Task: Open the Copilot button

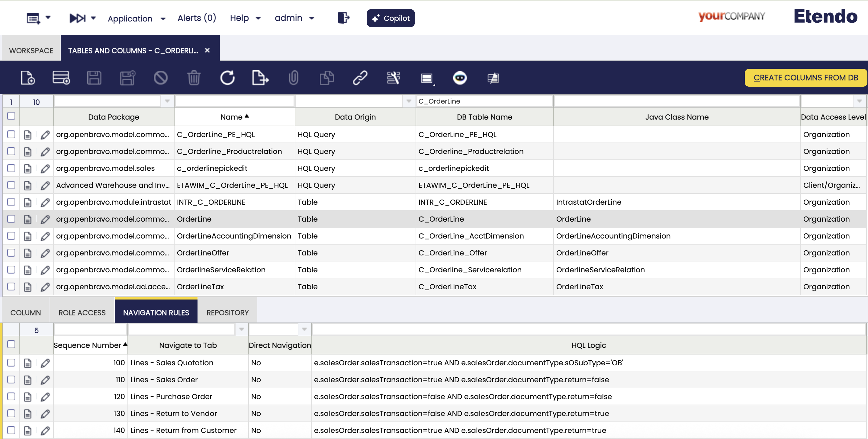Action: (390, 18)
